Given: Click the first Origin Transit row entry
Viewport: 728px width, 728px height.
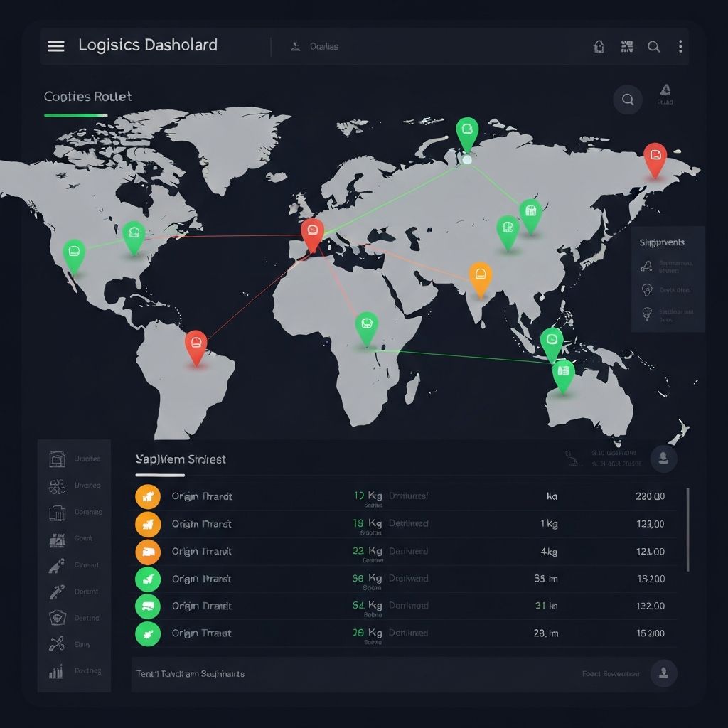Looking at the screenshot, I should click(204, 497).
